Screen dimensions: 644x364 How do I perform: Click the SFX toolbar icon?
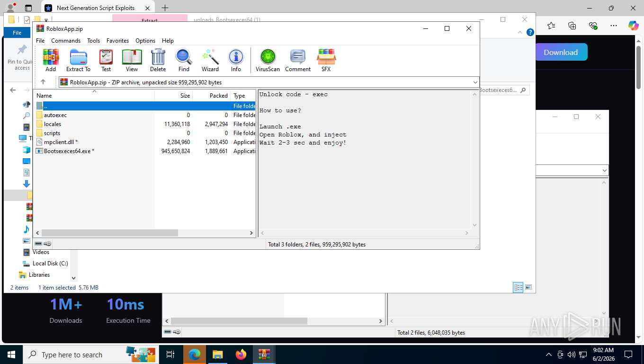326,60
